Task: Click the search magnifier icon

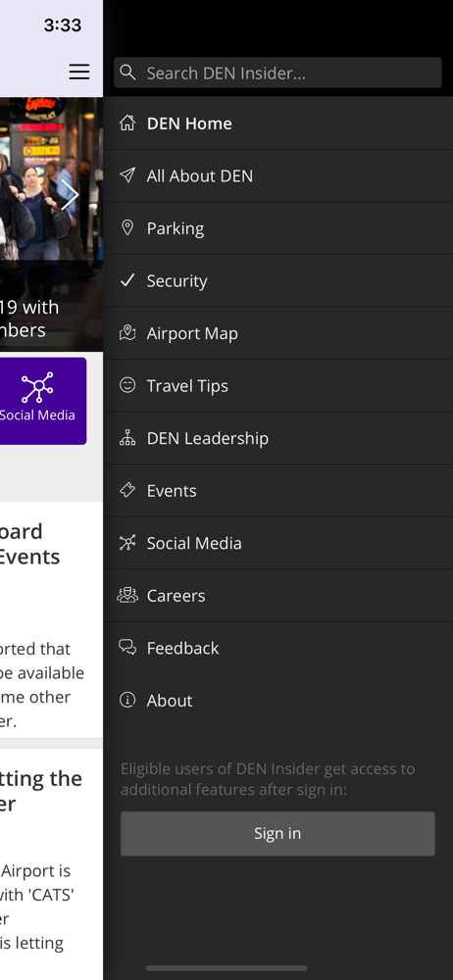Action: 127,73
